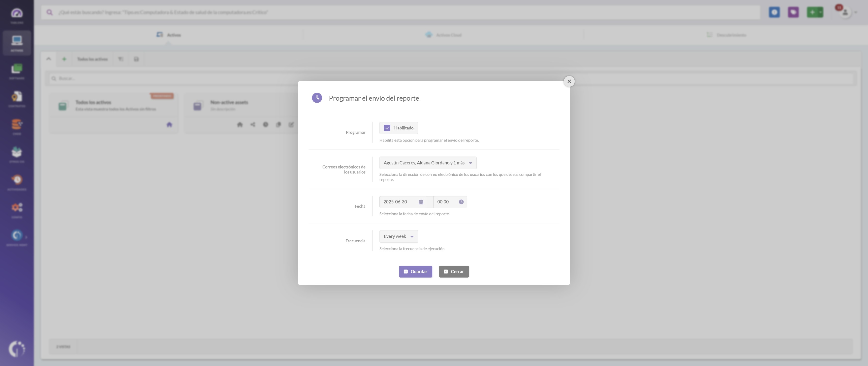This screenshot has width=868, height=366.
Task: Switch to the Descubrimiento tab
Action: (x=726, y=35)
